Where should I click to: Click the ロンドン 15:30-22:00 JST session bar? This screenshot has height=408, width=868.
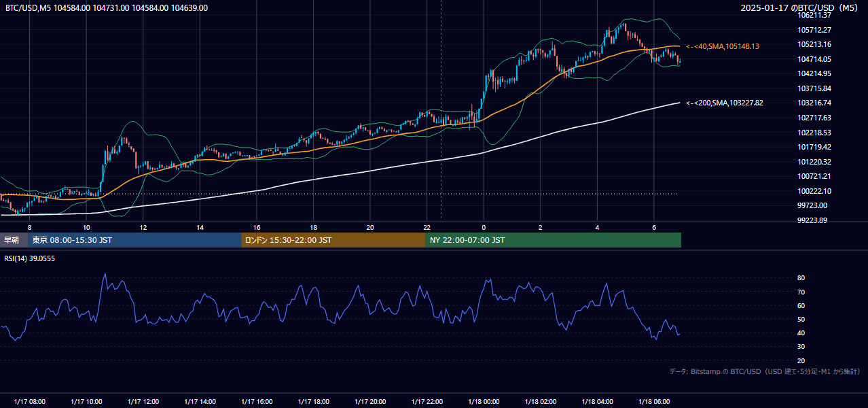[x=333, y=240]
